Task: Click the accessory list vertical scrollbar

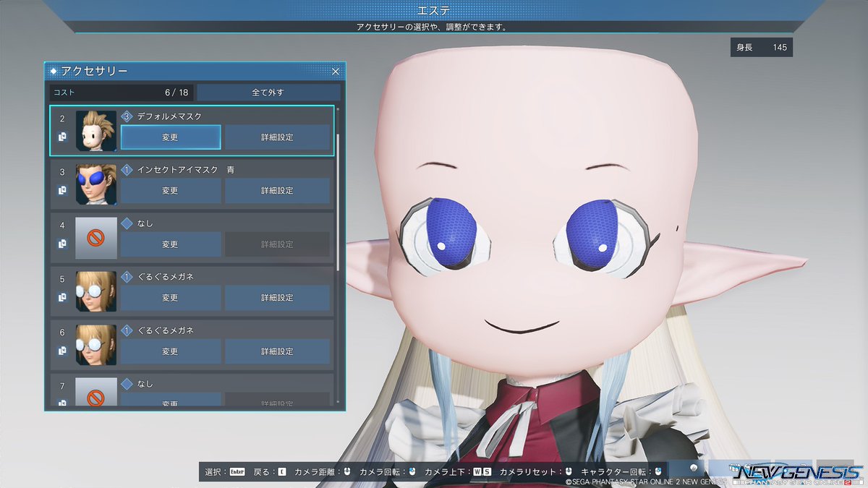Action: 338,202
